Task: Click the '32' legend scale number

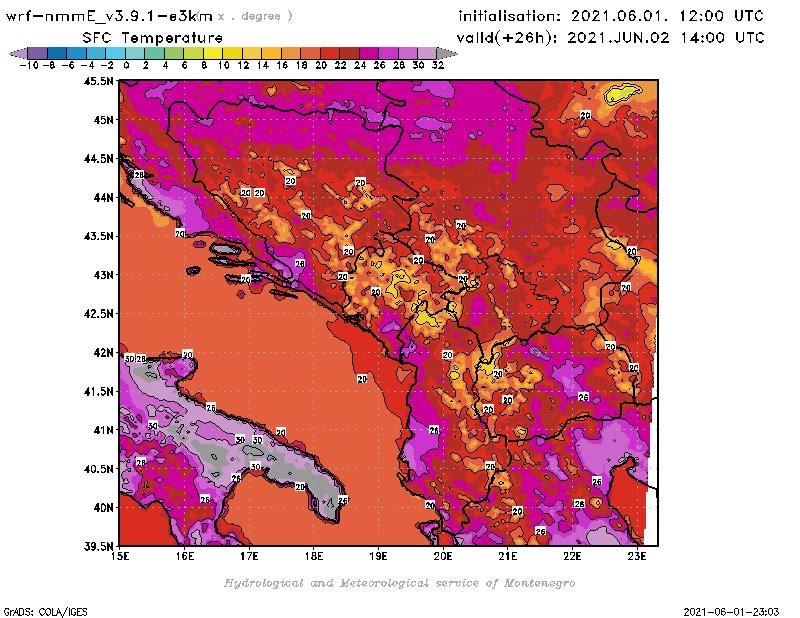Action: pos(438,65)
